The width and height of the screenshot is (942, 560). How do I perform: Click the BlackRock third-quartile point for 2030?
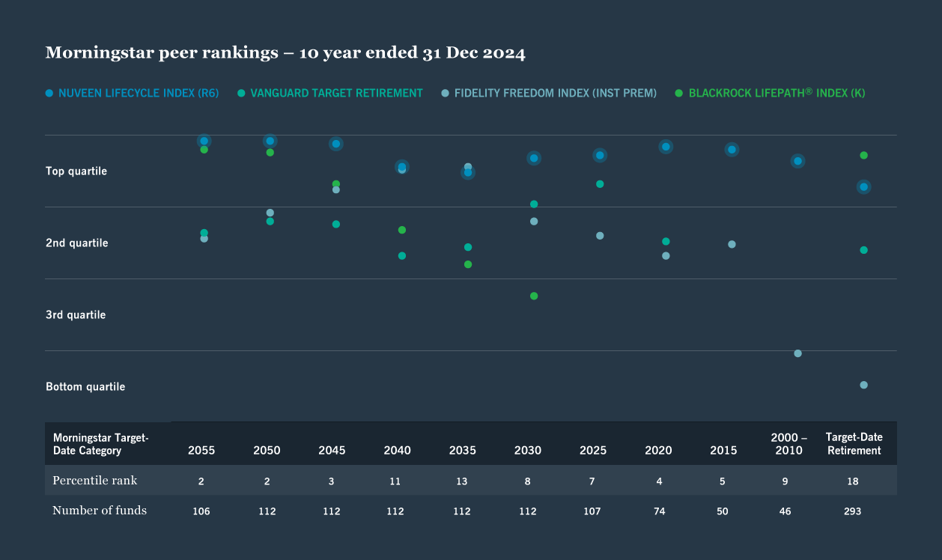[x=534, y=296]
